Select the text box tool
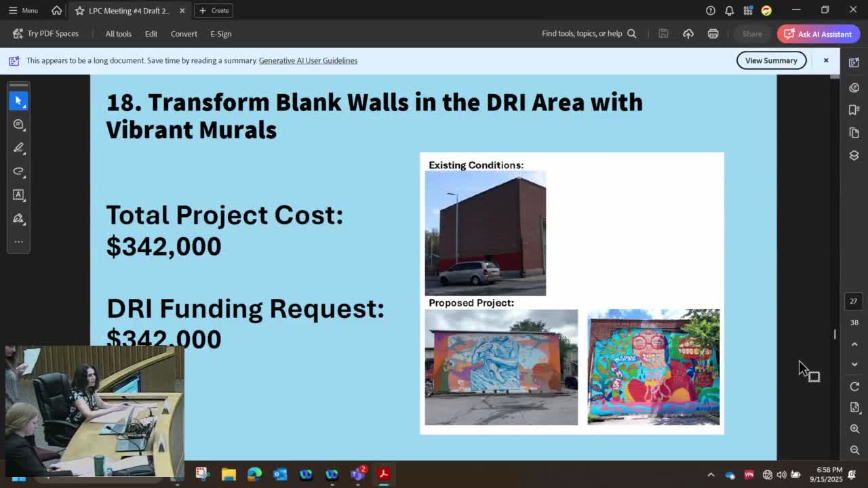Image resolution: width=868 pixels, height=488 pixels. tap(18, 195)
